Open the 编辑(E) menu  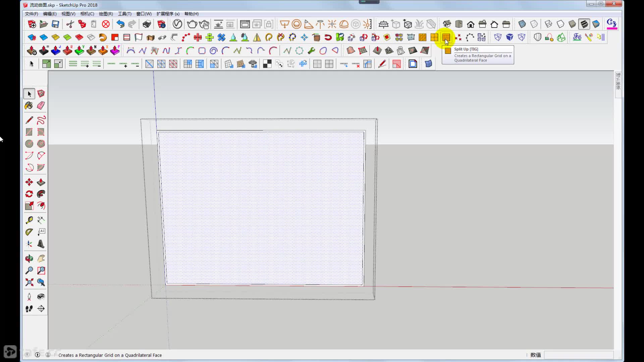(x=50, y=14)
